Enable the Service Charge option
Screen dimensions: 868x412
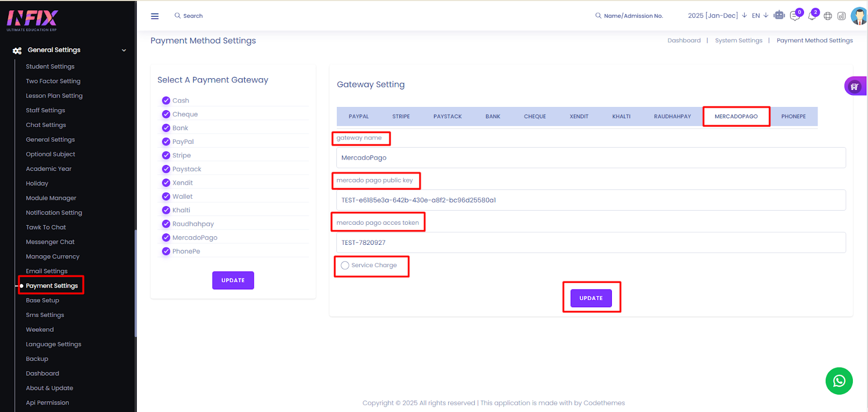345,265
